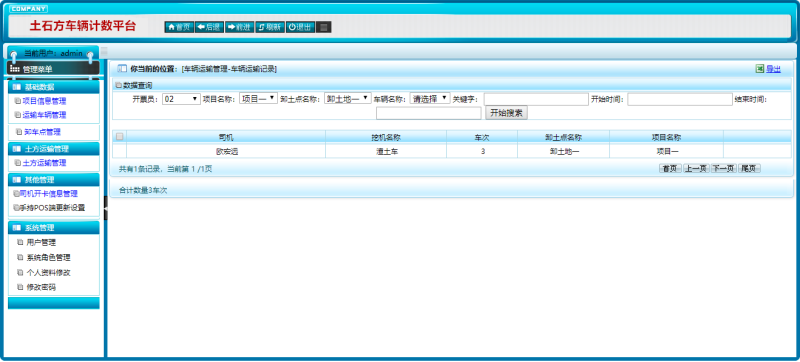The width and height of the screenshot is (800, 362).
Task: Click the 司机 column header
Action: [x=226, y=137]
